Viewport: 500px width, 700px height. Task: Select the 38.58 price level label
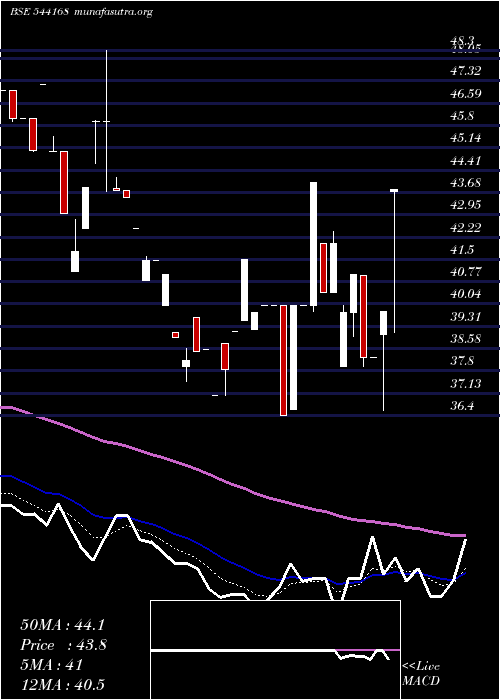(466, 338)
